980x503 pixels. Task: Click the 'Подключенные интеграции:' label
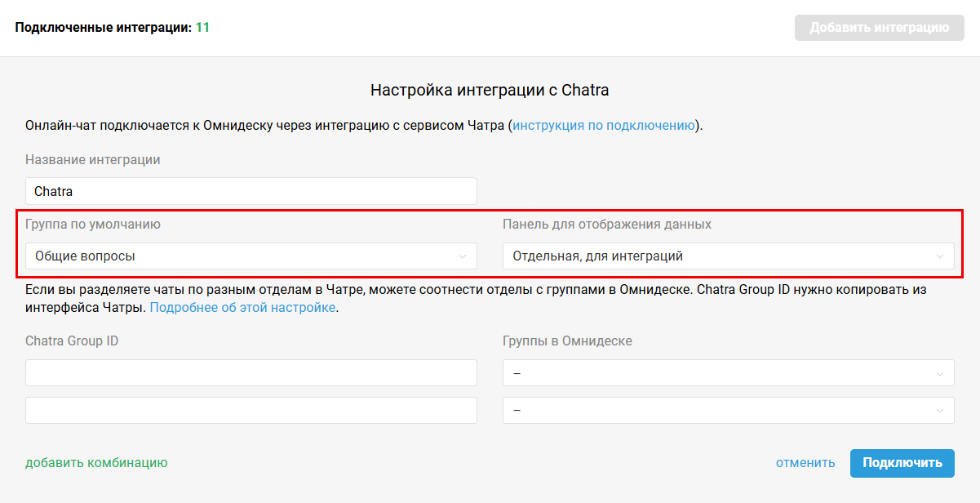point(103,27)
